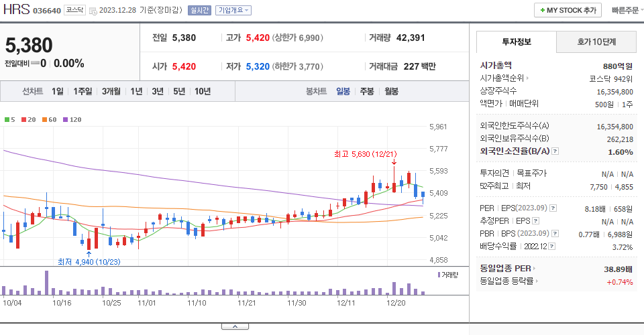Click the 동일업종 PER value 38.89배

tap(618, 269)
